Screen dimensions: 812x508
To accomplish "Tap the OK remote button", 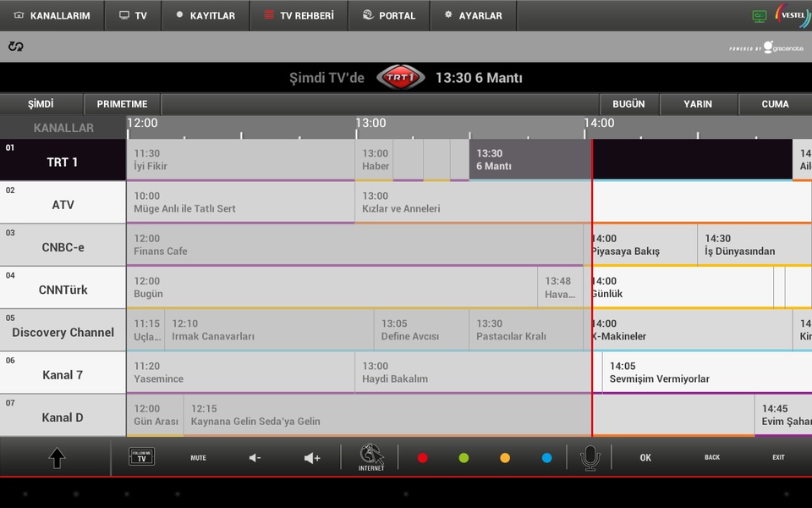I will pos(645,458).
